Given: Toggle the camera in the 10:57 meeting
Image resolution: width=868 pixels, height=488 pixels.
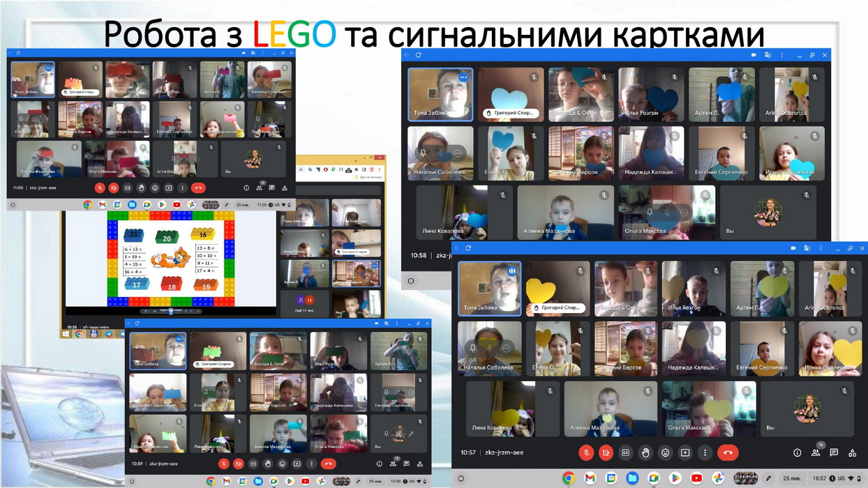Looking at the screenshot, I should coord(606,452).
